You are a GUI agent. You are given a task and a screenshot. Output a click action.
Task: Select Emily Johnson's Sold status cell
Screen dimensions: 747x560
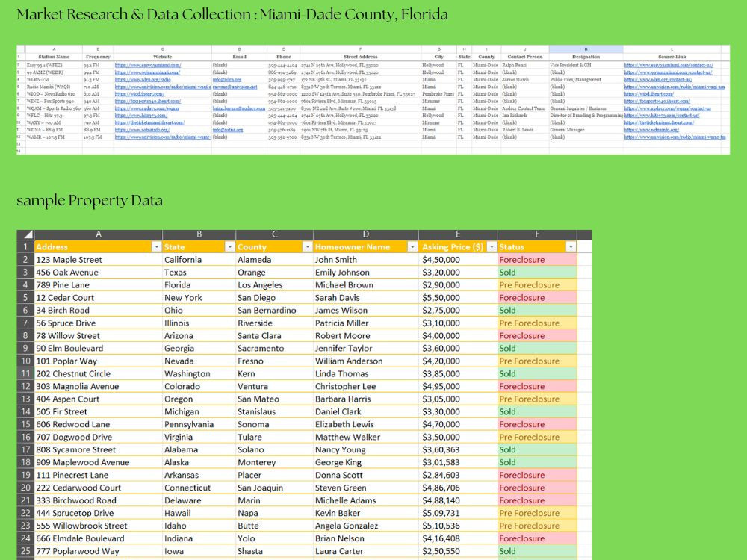pyautogui.click(x=537, y=273)
